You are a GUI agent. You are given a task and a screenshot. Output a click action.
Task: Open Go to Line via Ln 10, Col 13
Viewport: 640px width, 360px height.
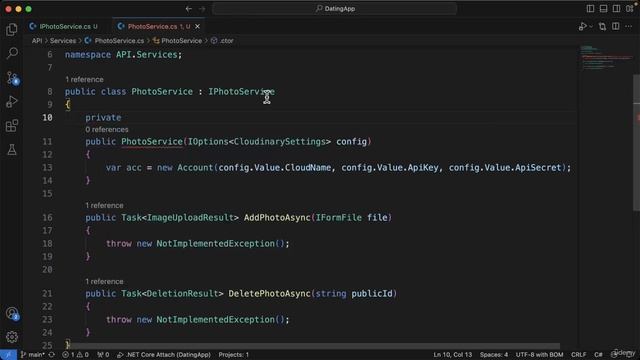(x=453, y=355)
